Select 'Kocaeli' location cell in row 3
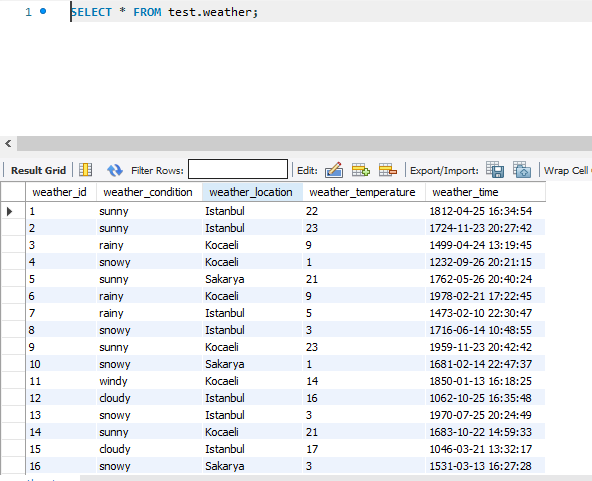 tap(253, 245)
